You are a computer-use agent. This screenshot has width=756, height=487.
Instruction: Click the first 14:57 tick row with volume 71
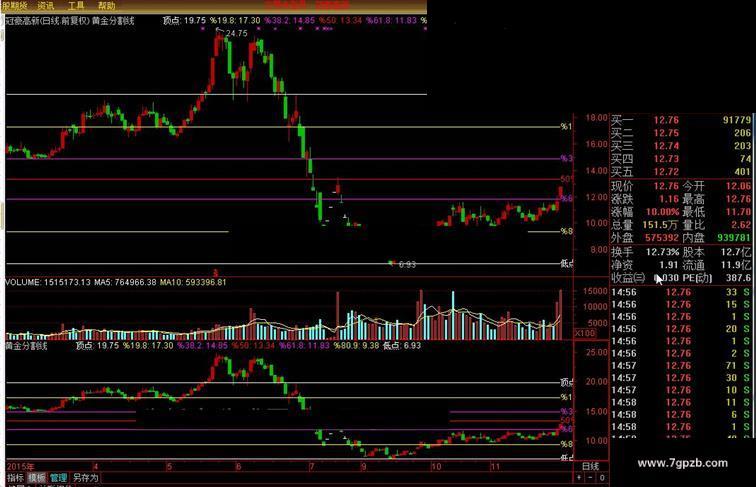[681, 365]
